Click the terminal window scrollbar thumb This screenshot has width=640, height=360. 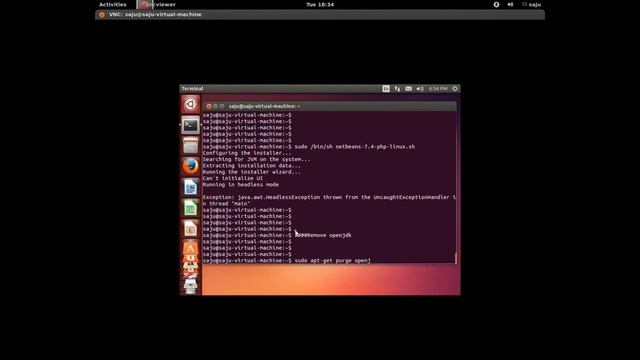[x=456, y=258]
